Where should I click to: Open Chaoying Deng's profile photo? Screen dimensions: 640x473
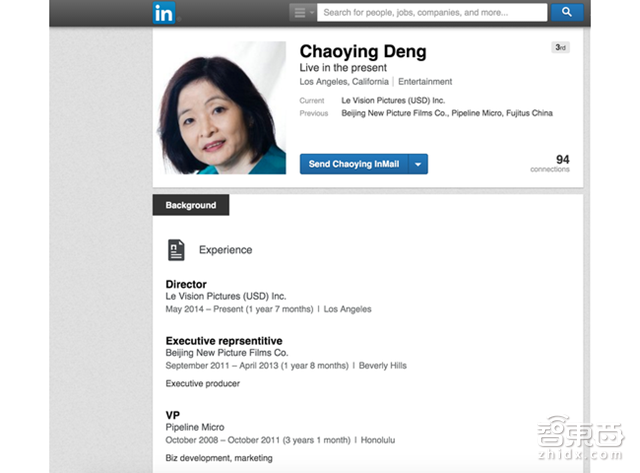point(222,108)
